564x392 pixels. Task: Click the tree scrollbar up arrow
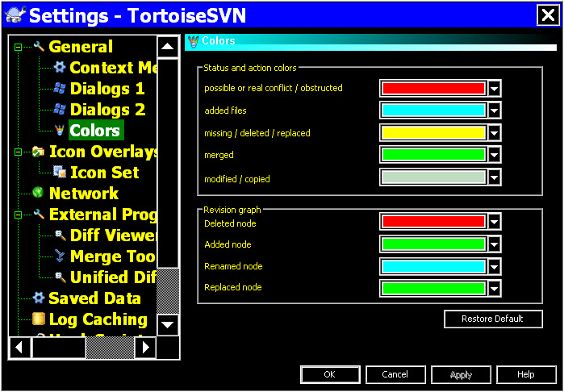(168, 47)
